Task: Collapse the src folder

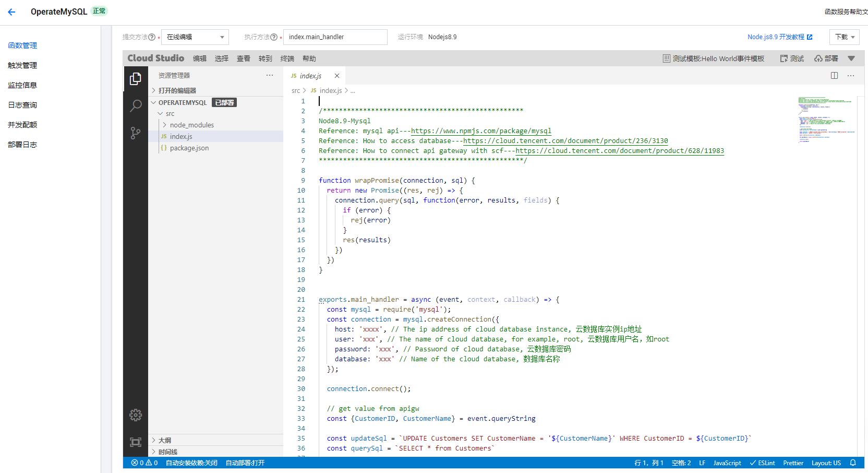Action: point(216,114)
